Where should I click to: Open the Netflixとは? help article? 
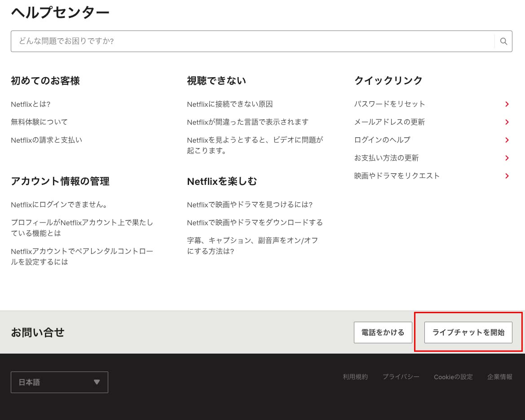coord(31,104)
